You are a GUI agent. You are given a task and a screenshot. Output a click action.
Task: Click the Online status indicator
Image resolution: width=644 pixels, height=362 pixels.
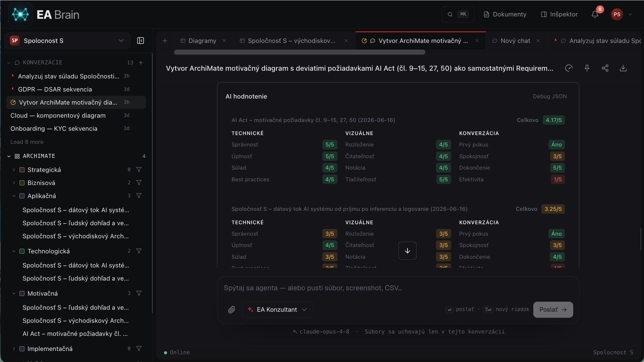tap(177, 352)
